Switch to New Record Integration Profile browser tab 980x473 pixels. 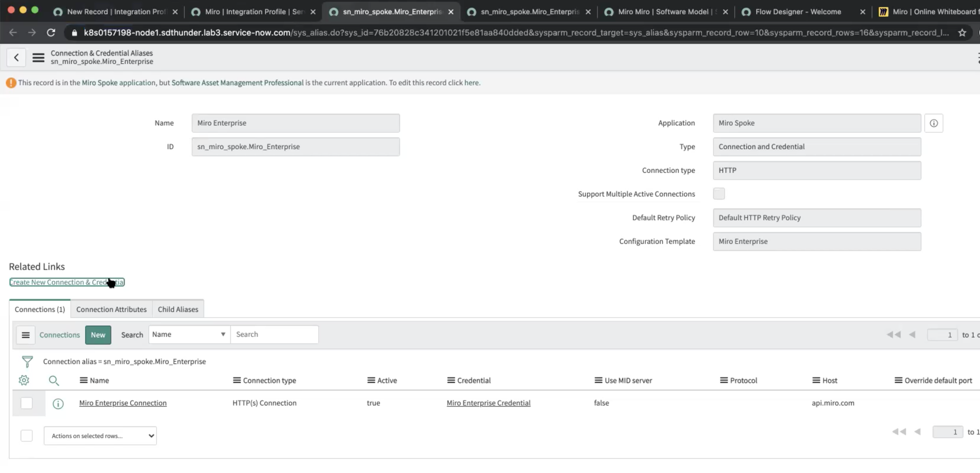point(115,12)
